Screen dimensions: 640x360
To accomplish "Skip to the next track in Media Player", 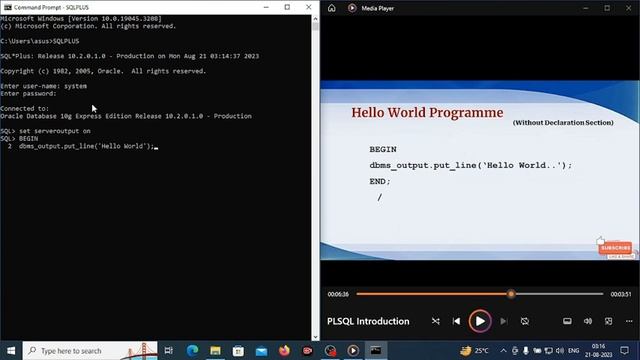I will coord(504,321).
